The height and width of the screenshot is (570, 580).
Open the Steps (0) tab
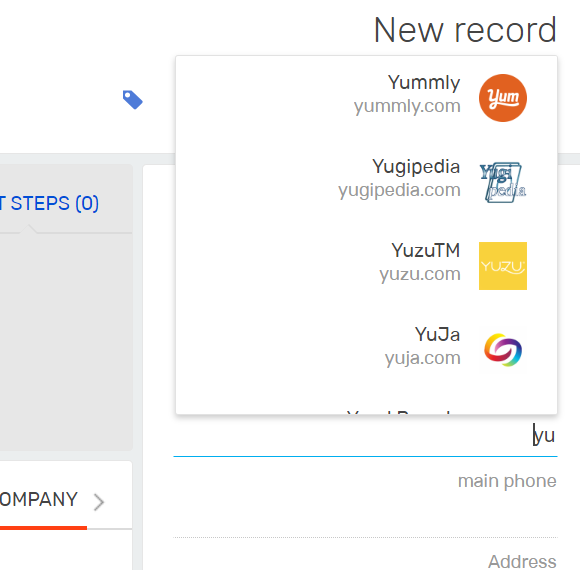click(49, 203)
